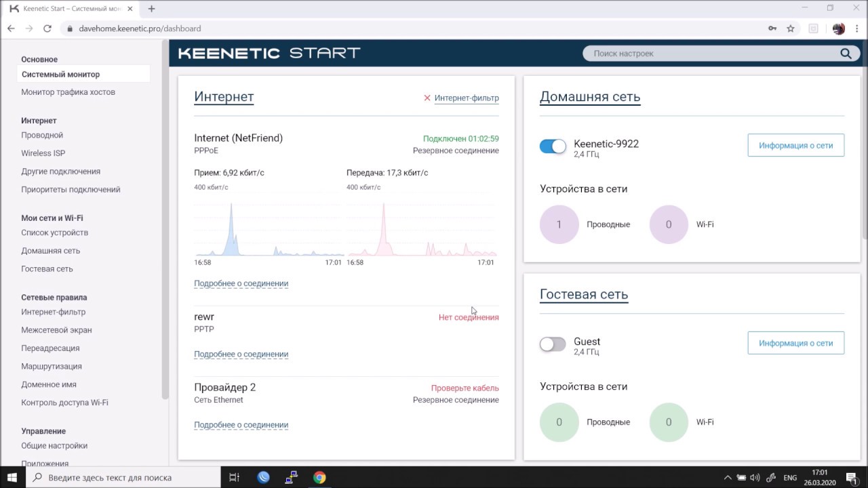
Task: Click the lock icon in the address bar
Action: click(69, 28)
